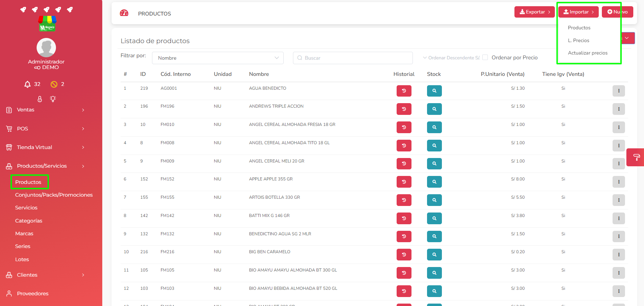644x306 pixels.
Task: Click the price S/ 8.00
Action: pyautogui.click(x=518, y=179)
